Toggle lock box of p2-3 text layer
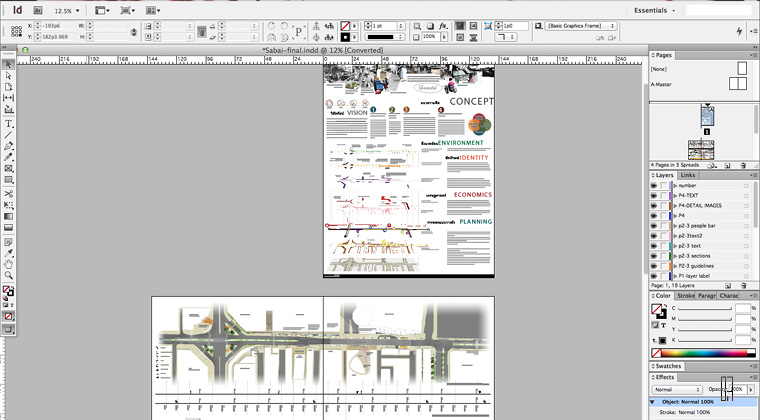The height and width of the screenshot is (420, 760). point(664,246)
